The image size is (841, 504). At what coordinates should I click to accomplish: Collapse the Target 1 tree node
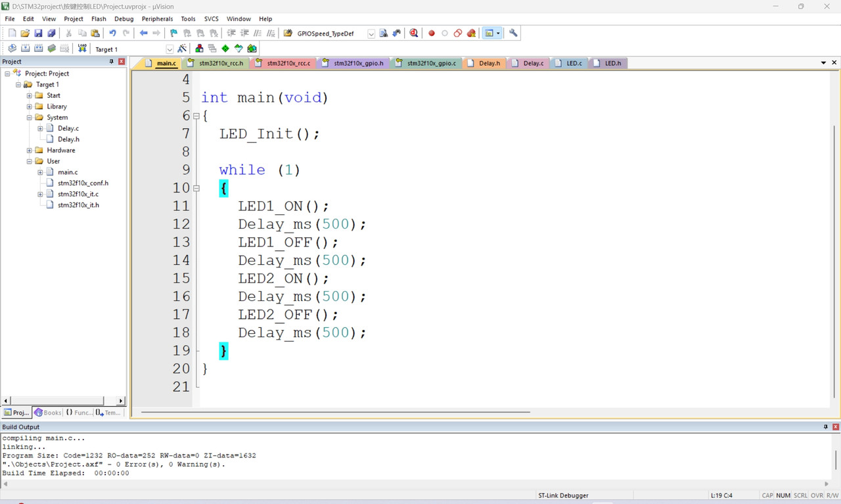click(18, 85)
